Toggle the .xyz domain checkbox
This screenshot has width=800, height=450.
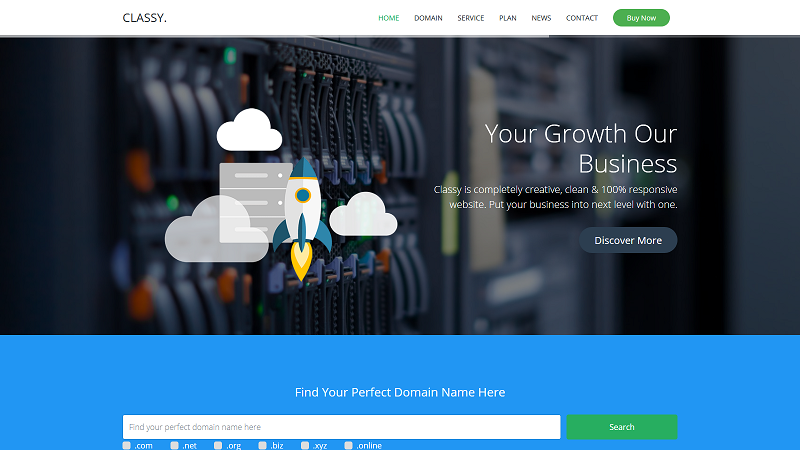(x=305, y=445)
